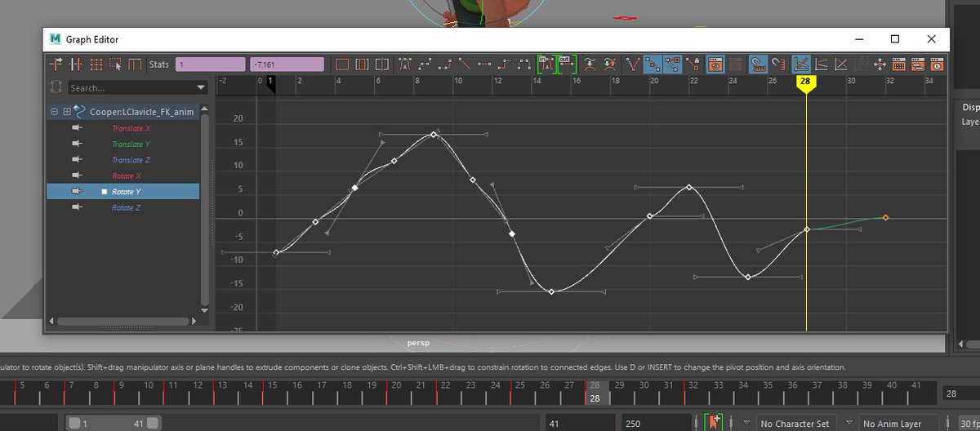Click the current frame field 28

[x=960, y=393]
